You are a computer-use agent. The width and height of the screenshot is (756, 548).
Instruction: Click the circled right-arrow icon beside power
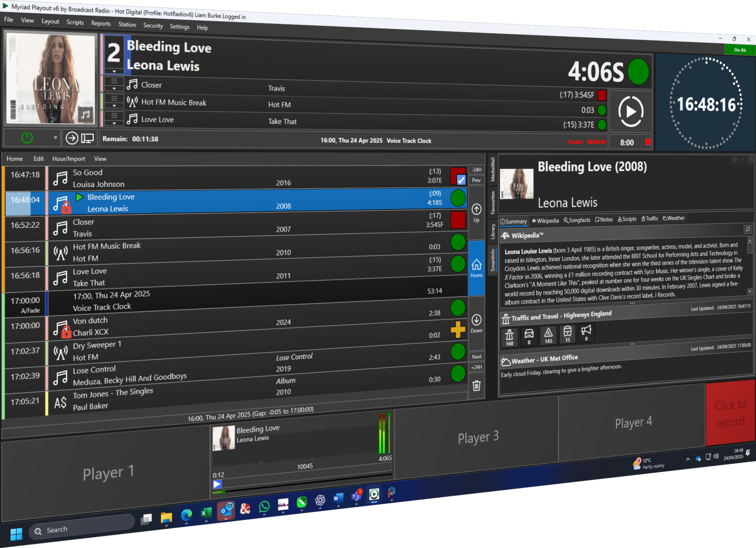pos(72,138)
